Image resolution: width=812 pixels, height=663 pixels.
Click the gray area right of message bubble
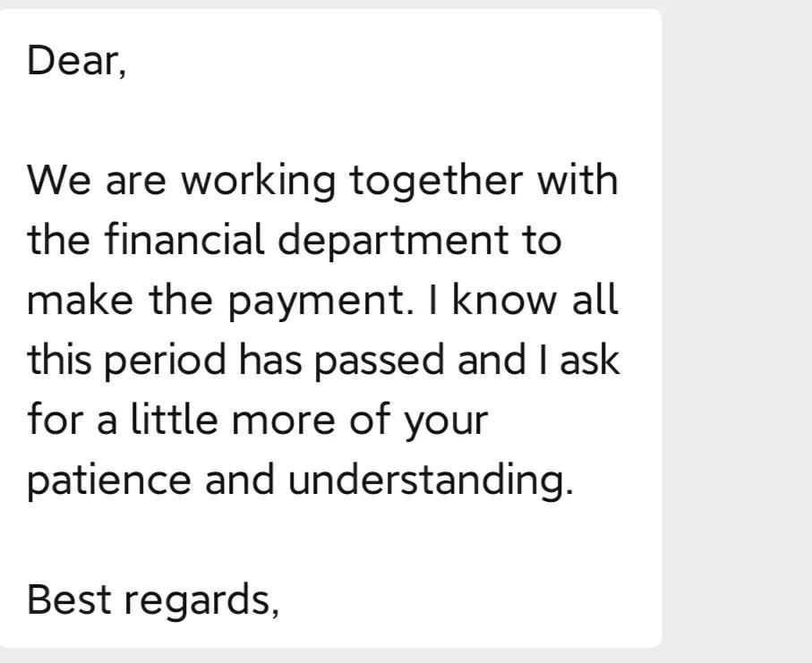coord(737,331)
